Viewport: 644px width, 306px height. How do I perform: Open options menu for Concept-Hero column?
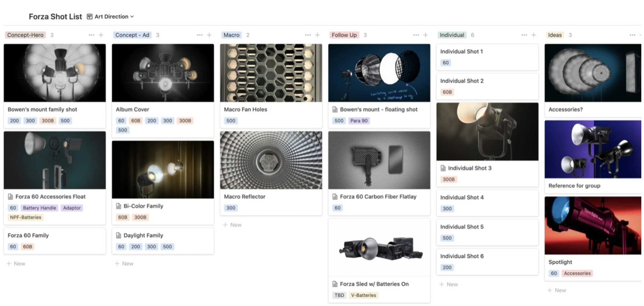pos(91,35)
